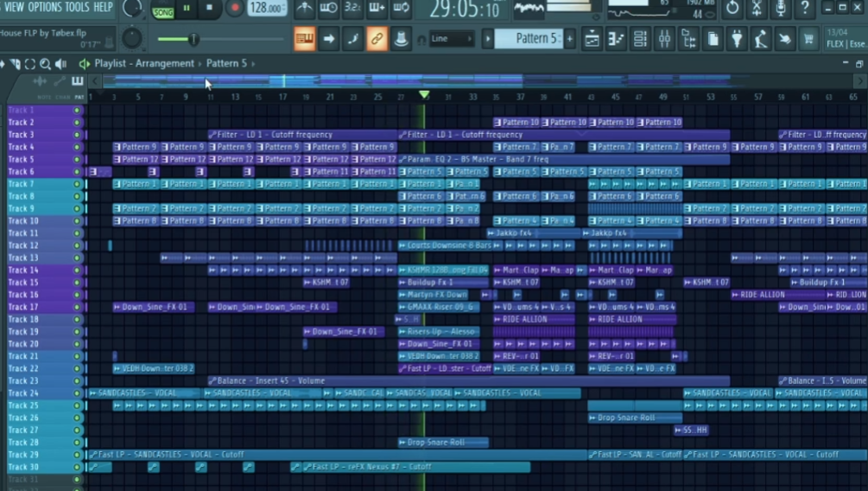Image resolution: width=868 pixels, height=491 pixels.
Task: Toggle loop recording icon
Action: coord(402,8)
